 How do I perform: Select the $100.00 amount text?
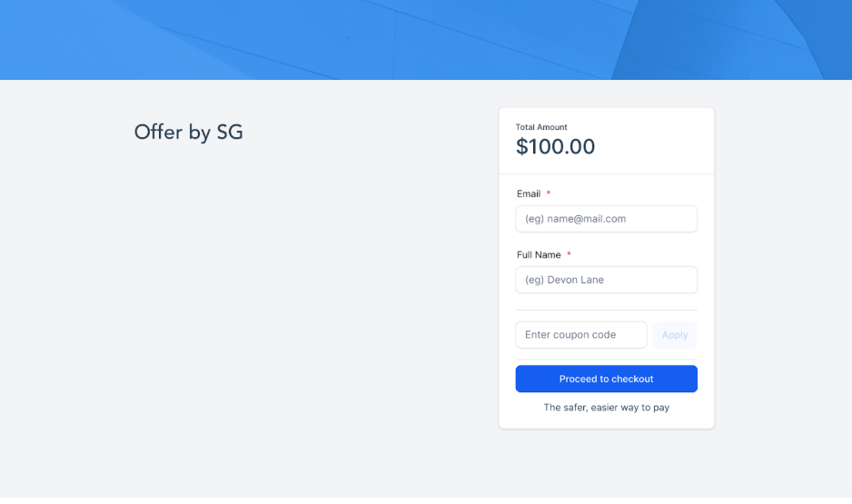(555, 146)
